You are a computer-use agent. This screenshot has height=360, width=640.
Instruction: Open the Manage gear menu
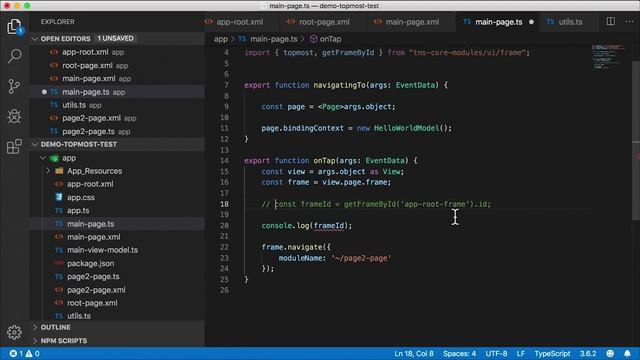pyautogui.click(x=14, y=332)
